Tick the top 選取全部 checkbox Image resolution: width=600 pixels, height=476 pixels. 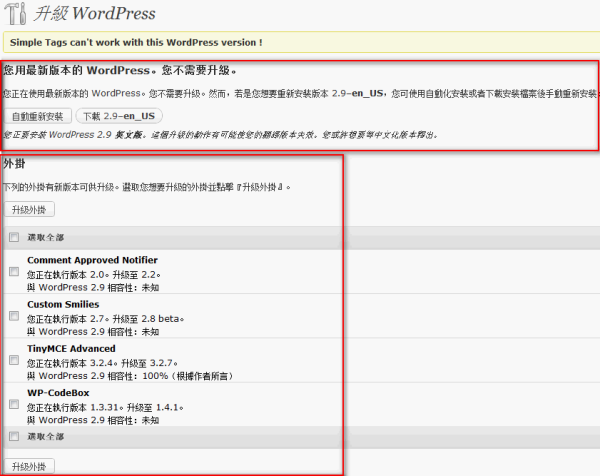point(14,237)
